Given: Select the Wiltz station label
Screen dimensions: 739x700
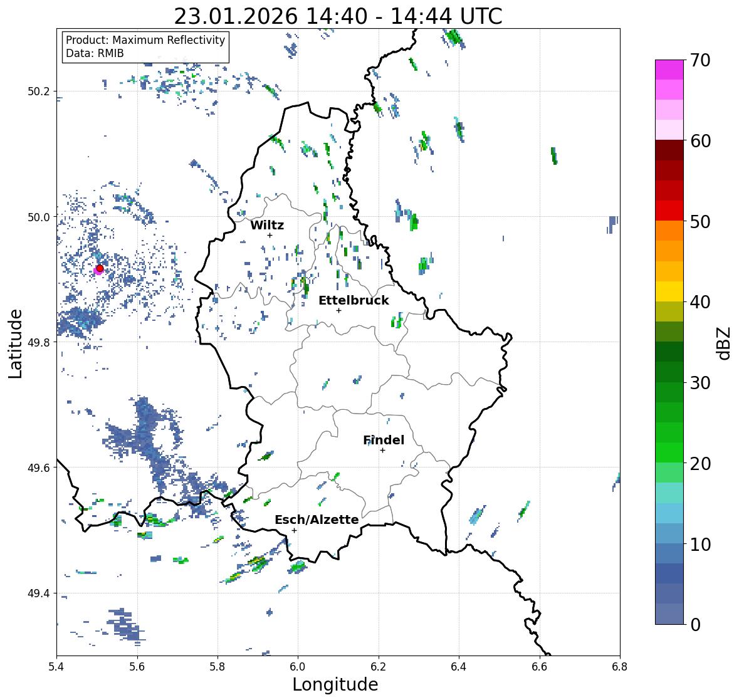Looking at the screenshot, I should [x=267, y=225].
